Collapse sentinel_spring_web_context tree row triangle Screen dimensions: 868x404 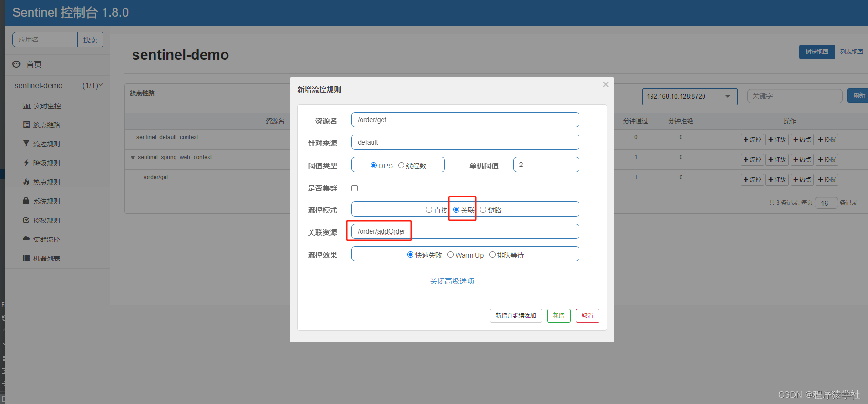point(133,158)
